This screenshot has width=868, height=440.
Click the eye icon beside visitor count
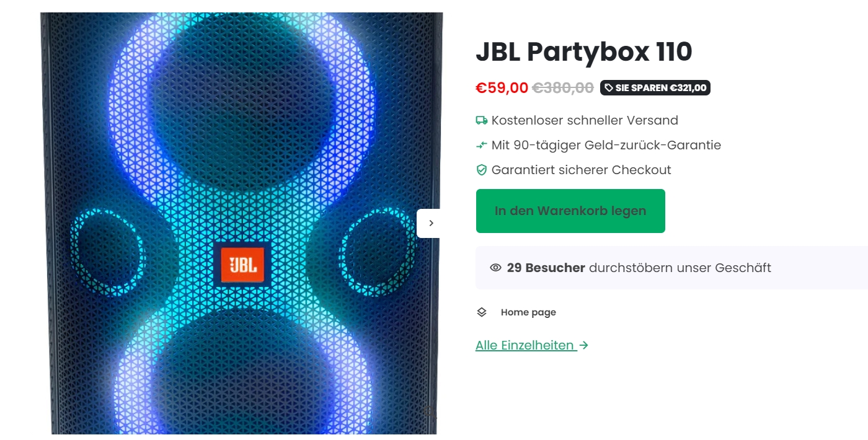[495, 268]
